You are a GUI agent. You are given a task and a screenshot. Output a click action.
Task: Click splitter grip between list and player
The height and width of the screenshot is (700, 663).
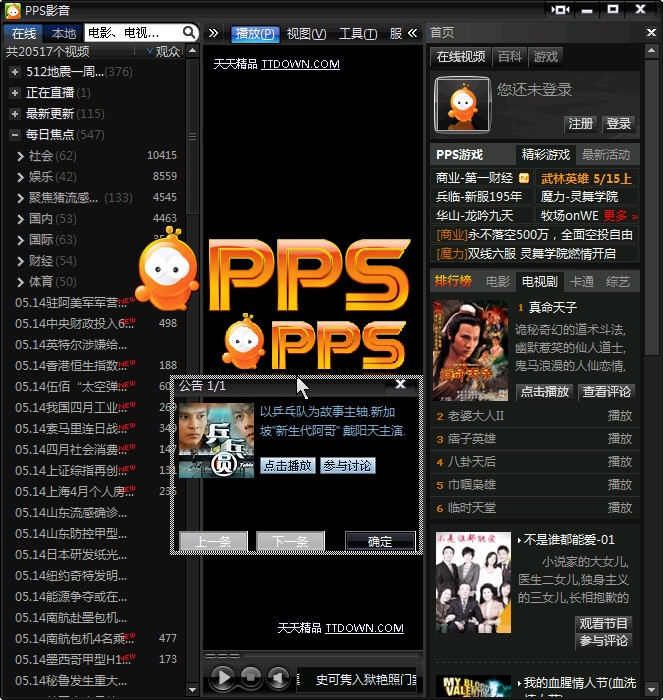(x=192, y=137)
